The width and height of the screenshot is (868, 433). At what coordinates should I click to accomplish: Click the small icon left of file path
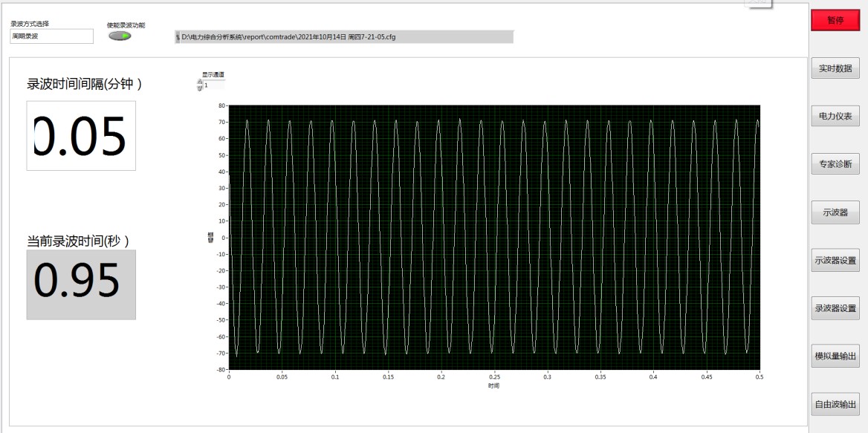coord(177,37)
